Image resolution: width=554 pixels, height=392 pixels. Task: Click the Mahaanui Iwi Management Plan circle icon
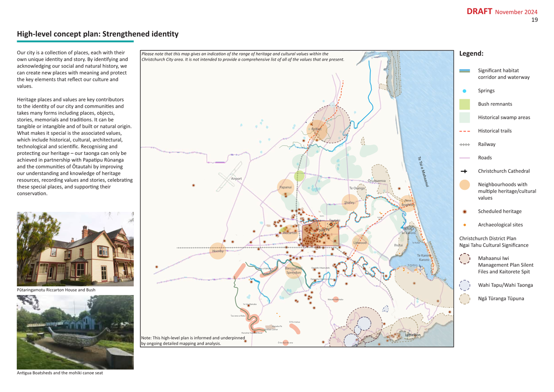tap(464, 259)
